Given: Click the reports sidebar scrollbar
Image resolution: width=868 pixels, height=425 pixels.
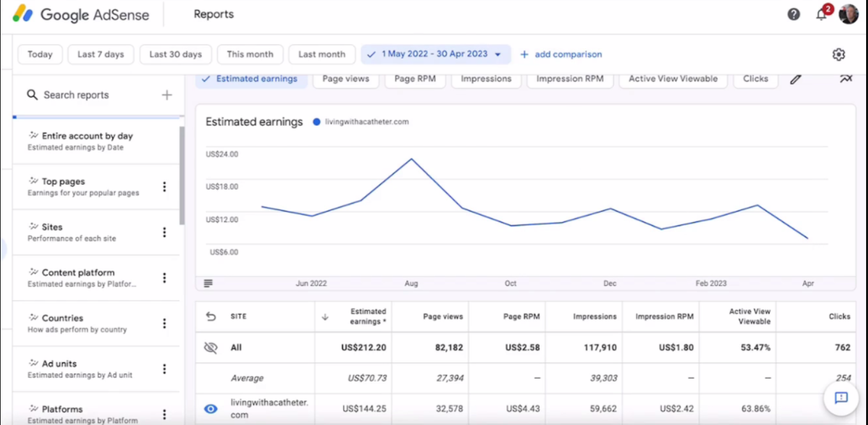Looking at the screenshot, I should 182,175.
